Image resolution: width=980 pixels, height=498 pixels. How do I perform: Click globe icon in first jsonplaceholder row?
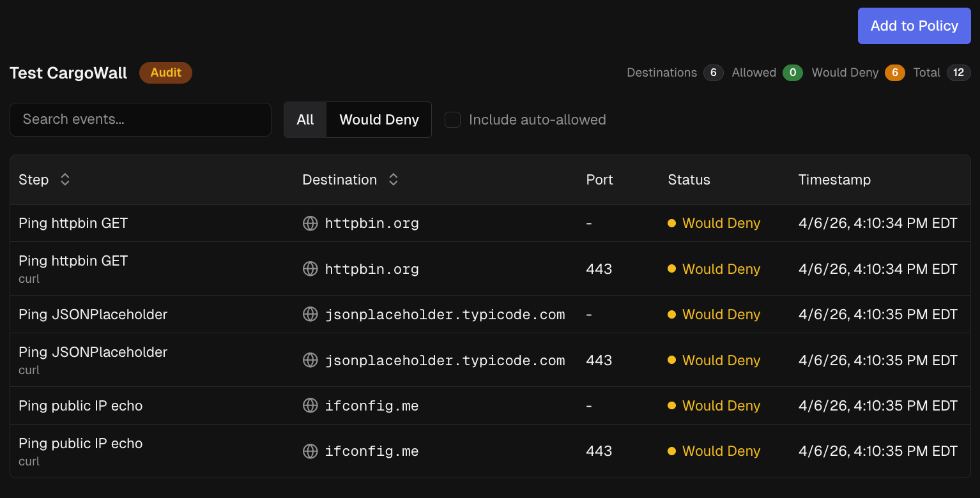(310, 314)
